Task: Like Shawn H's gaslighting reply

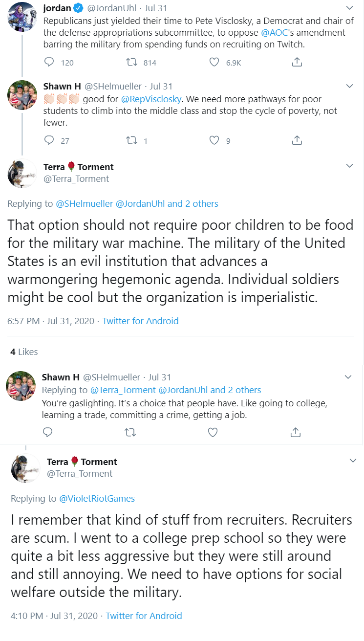Action: pos(213,432)
